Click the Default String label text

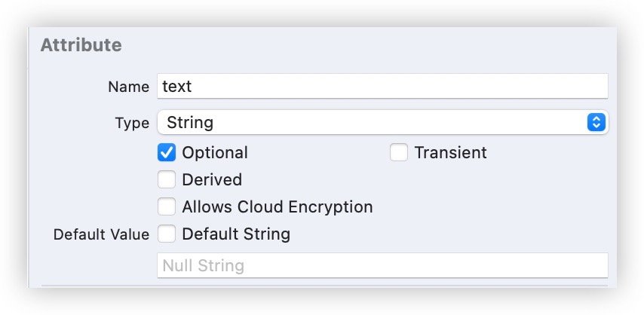(x=236, y=234)
